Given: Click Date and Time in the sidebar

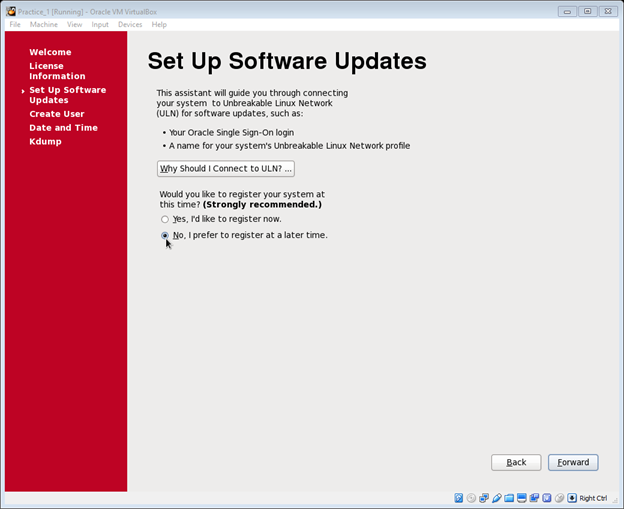Looking at the screenshot, I should (63, 128).
